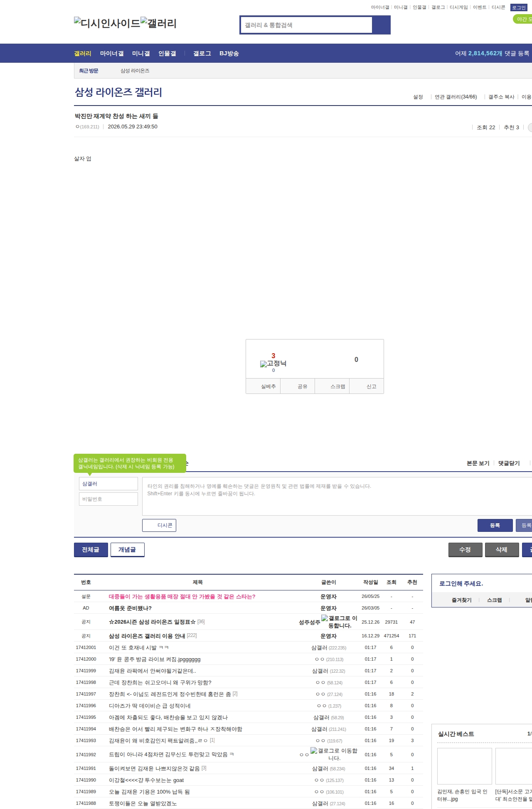Open AD post 여름옷 준비됐나?
The height and width of the screenshot is (809, 532).
click(130, 608)
